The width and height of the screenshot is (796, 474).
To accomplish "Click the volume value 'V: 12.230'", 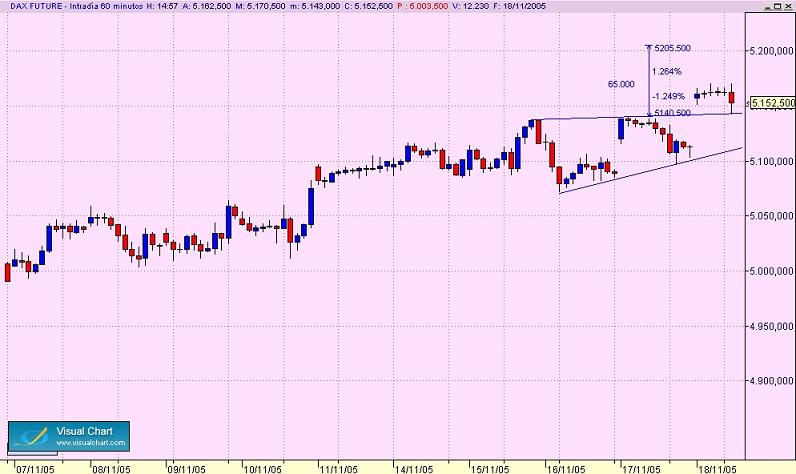I will coord(471,6).
